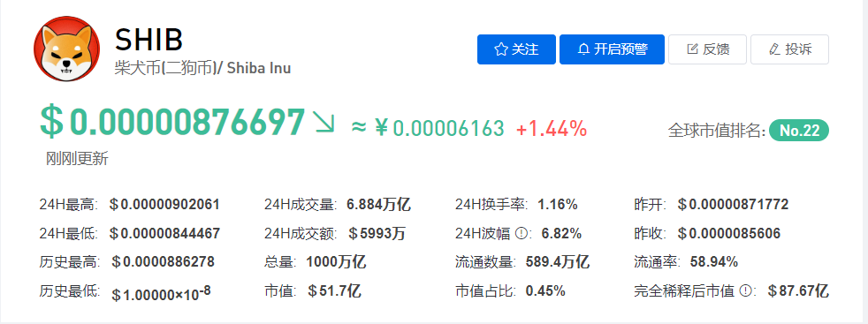Click 历史最低 value $1.00000×10-8

click(161, 293)
